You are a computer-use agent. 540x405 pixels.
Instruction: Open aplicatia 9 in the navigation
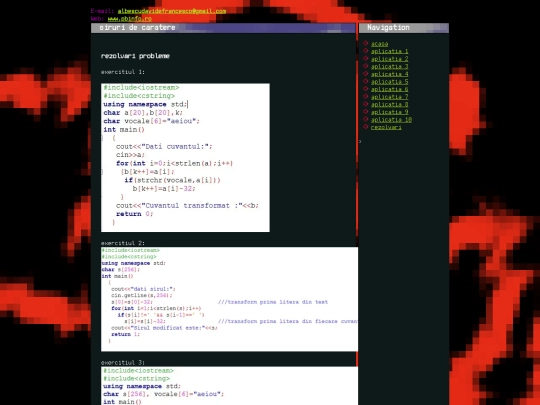click(x=390, y=112)
